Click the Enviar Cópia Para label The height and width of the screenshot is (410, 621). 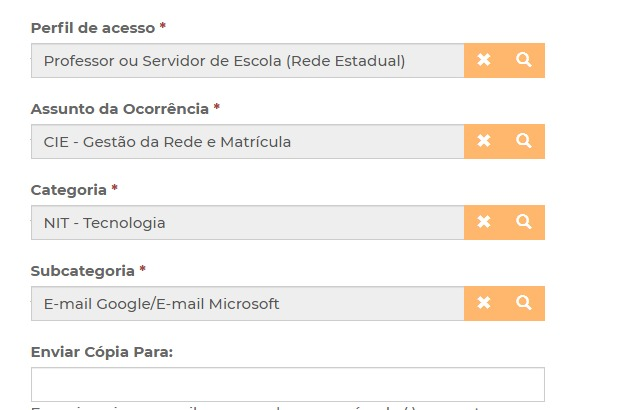pyautogui.click(x=102, y=351)
